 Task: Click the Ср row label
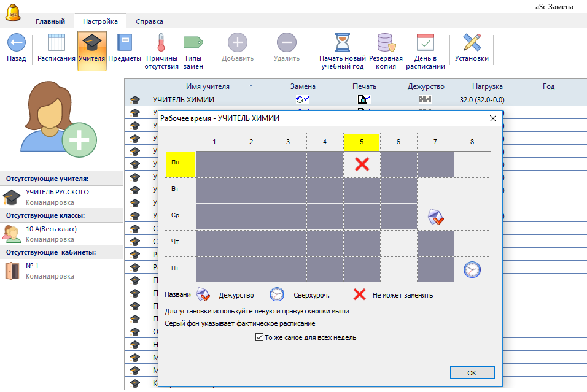tap(175, 215)
